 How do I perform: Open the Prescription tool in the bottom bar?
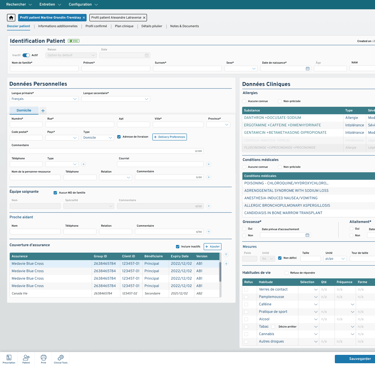coord(9,359)
